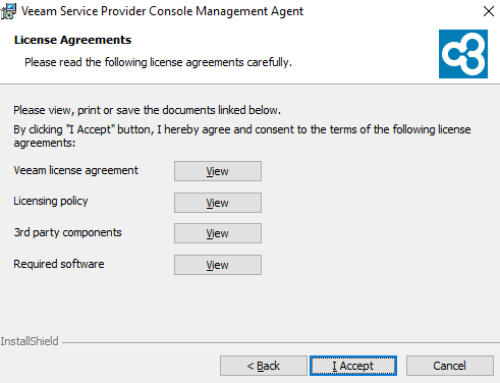Click the installer icon in title bar
This screenshot has height=383, width=500.
click(x=8, y=11)
